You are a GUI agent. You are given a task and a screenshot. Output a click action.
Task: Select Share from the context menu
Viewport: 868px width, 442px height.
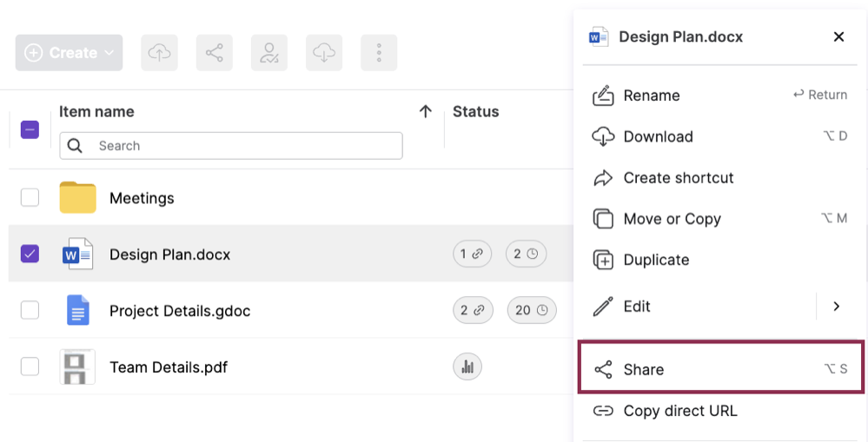(x=721, y=369)
